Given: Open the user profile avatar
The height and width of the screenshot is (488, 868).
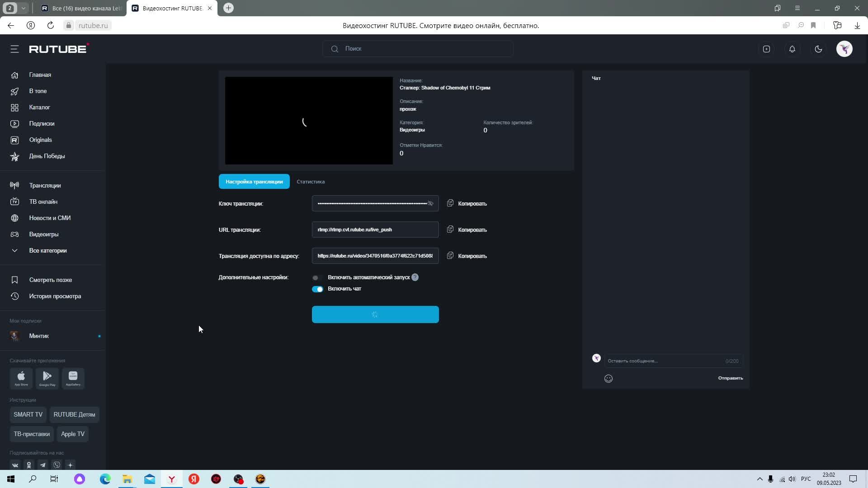Looking at the screenshot, I should coord(844,49).
